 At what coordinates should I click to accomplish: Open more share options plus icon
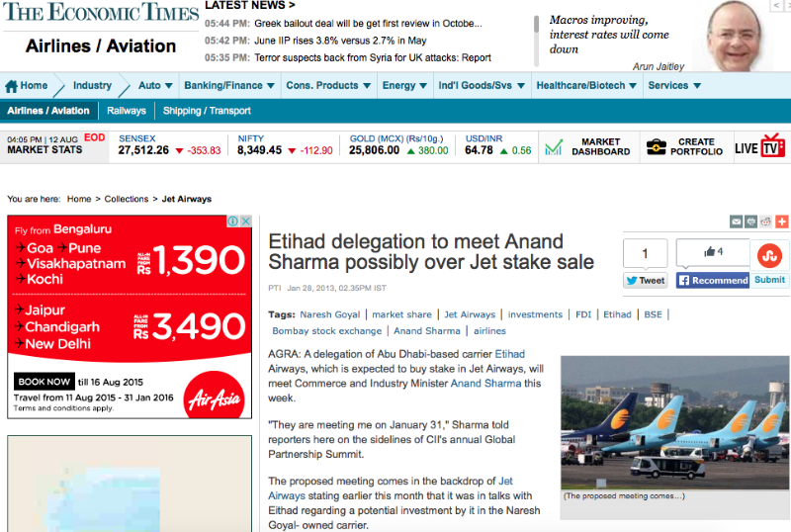click(781, 222)
